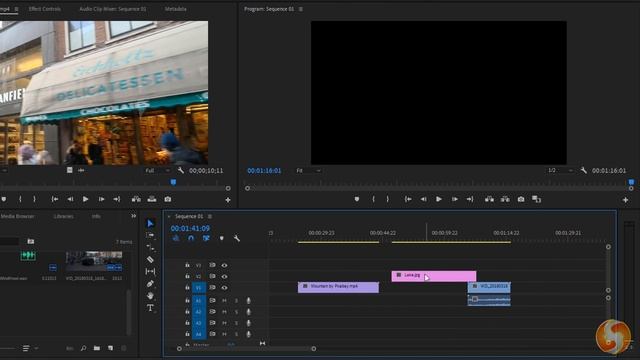Toggle V2 track output eye
Viewport: 640px width, 360px height.
(x=224, y=276)
